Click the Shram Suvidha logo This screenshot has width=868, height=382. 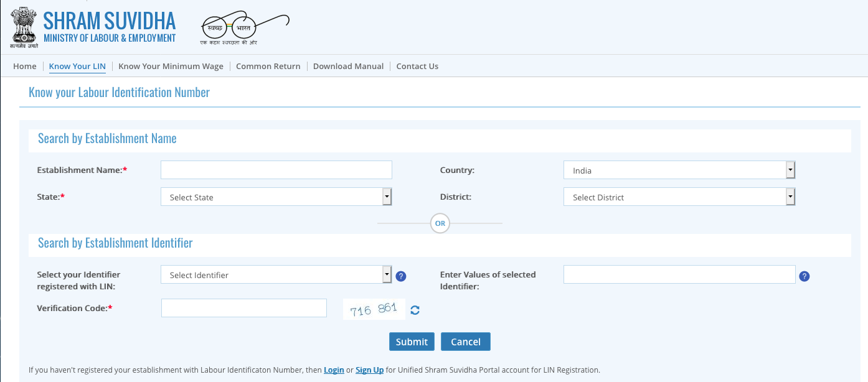point(108,26)
